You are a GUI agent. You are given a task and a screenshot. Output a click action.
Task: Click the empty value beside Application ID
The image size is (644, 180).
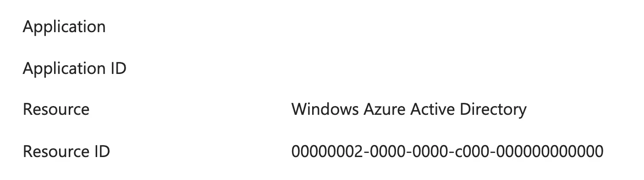click(x=447, y=69)
